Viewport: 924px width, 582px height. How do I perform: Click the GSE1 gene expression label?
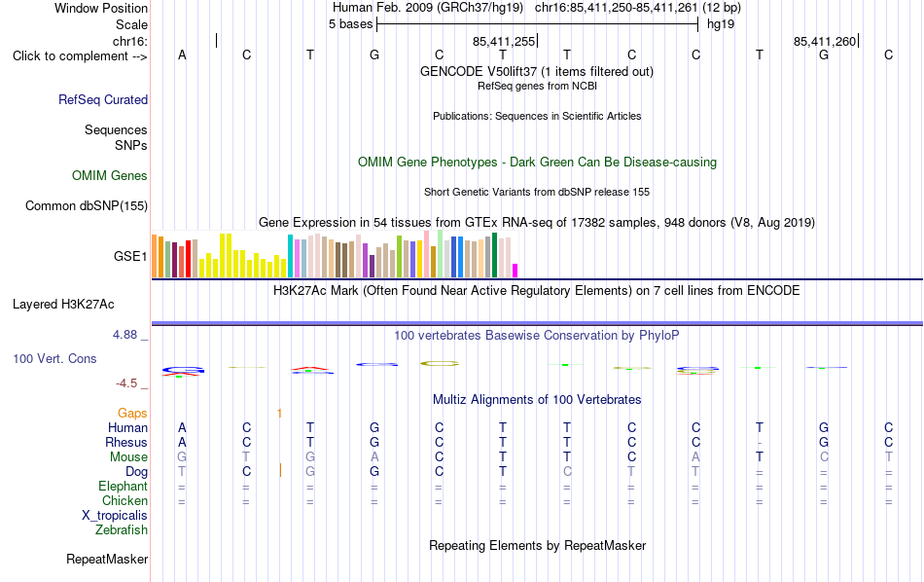pyautogui.click(x=130, y=256)
